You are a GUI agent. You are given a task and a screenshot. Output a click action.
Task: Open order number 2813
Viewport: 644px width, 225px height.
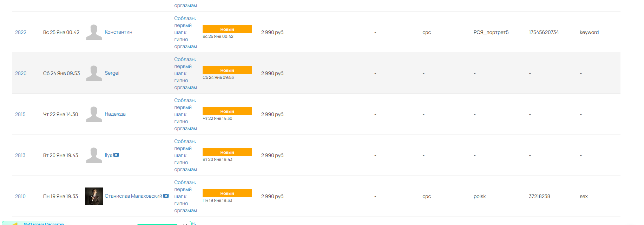click(x=20, y=155)
